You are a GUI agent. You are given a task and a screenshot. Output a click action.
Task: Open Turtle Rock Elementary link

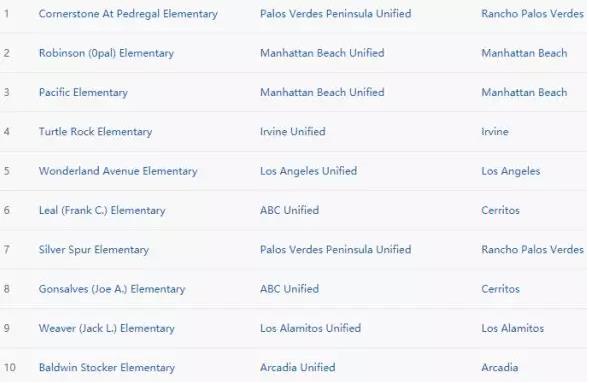coord(95,132)
